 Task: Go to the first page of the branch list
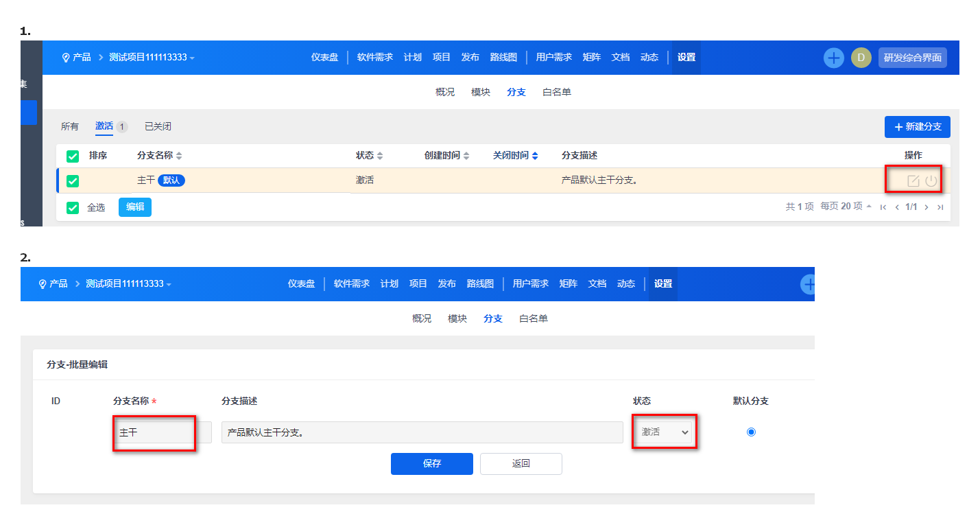[x=883, y=207]
